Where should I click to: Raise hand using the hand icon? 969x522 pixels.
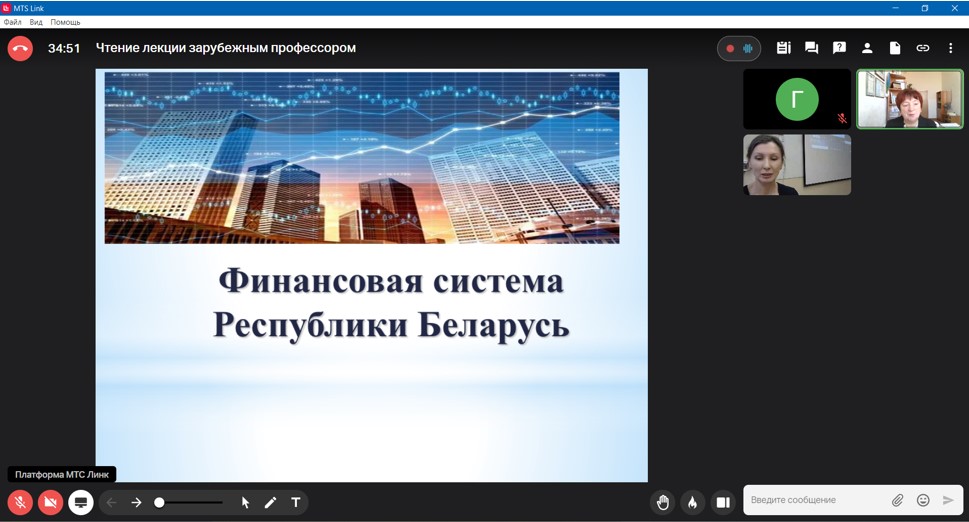[662, 502]
